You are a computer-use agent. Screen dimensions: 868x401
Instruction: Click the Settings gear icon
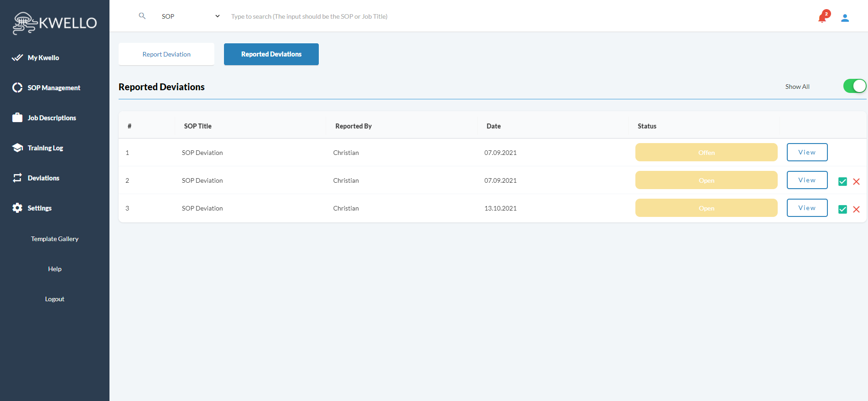[x=17, y=208]
